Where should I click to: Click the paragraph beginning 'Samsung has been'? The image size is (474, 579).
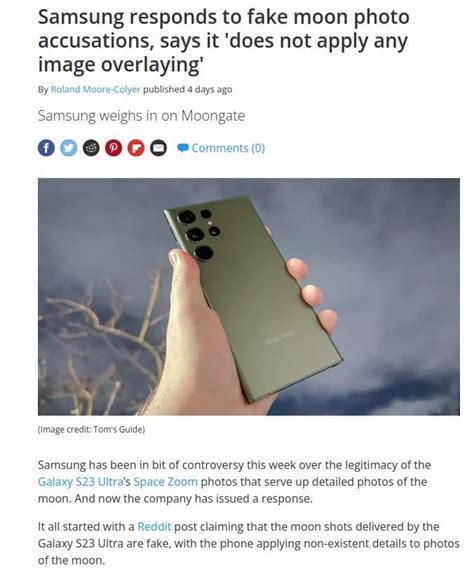pos(234,482)
